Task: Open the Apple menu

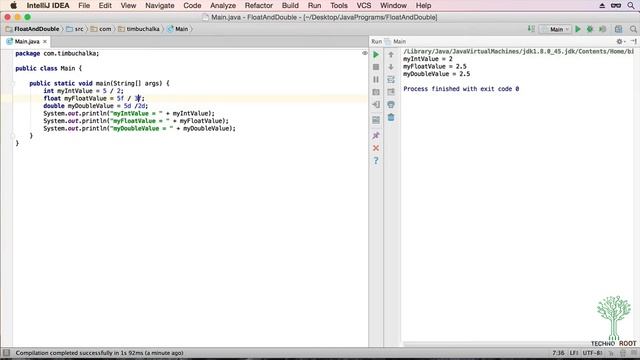Action: pyautogui.click(x=13, y=6)
